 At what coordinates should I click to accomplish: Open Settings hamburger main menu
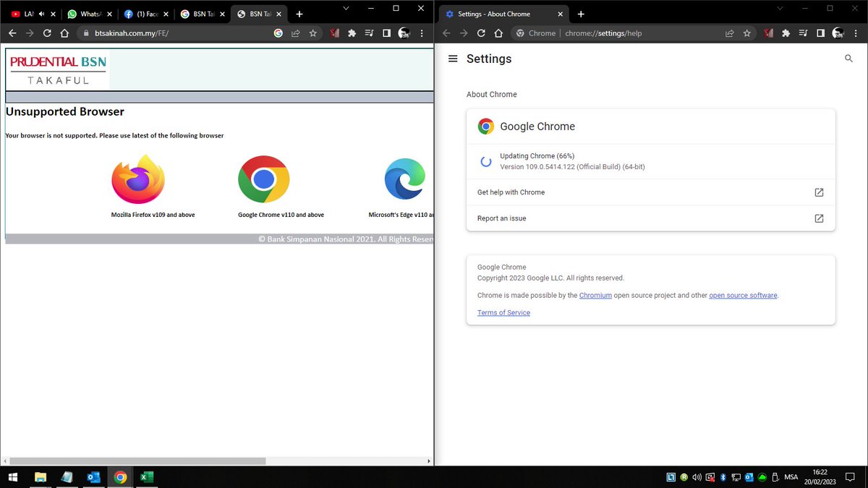(x=453, y=59)
